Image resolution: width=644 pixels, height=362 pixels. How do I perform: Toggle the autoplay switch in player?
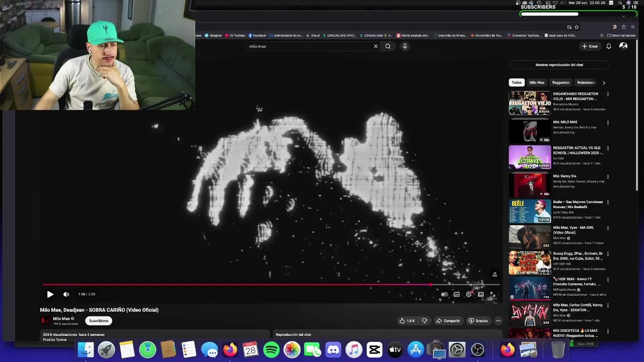[x=444, y=294]
